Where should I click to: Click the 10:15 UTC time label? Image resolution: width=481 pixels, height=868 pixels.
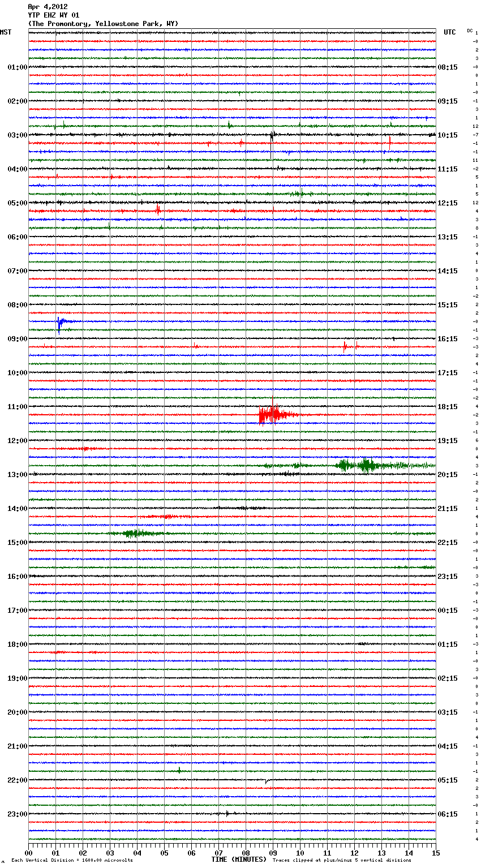coord(448,135)
